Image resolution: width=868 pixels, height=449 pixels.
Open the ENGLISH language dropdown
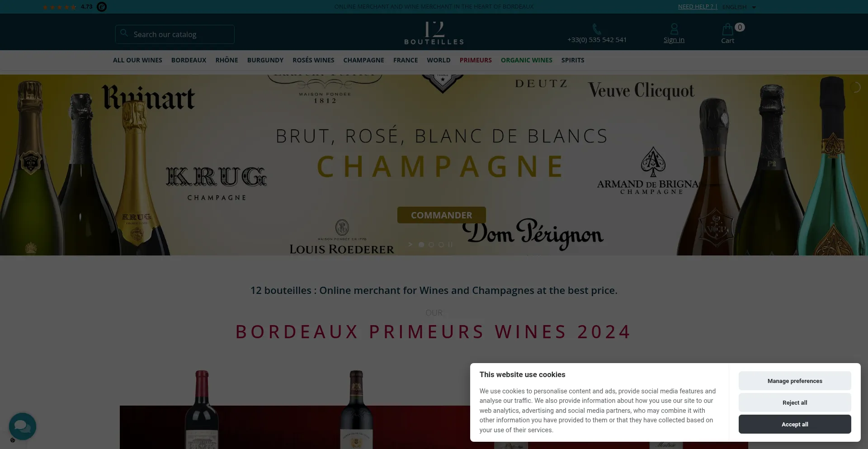pos(739,7)
